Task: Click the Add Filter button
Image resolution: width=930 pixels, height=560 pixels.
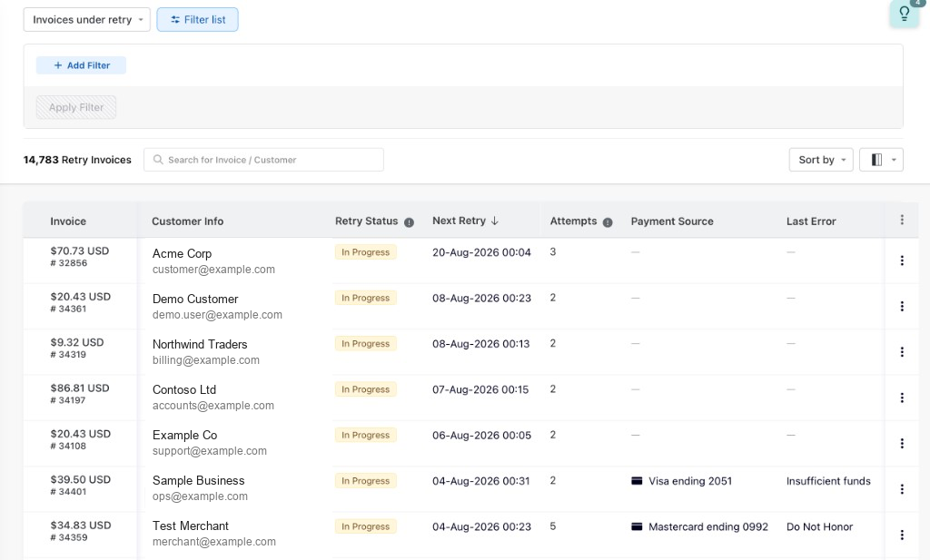Action: 81,65
